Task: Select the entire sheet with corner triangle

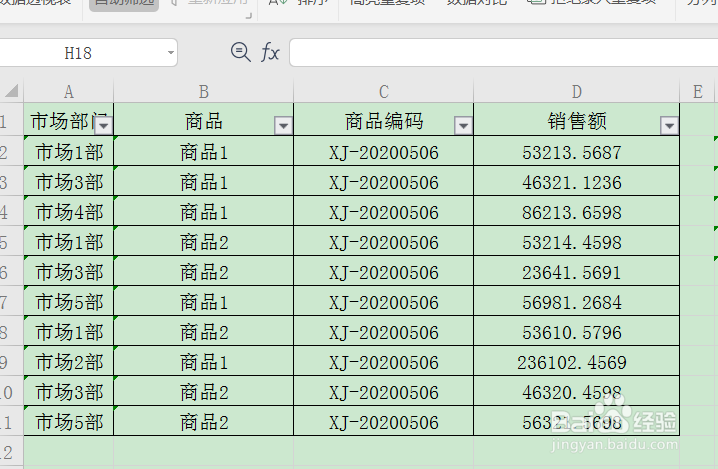Action: click(x=11, y=91)
